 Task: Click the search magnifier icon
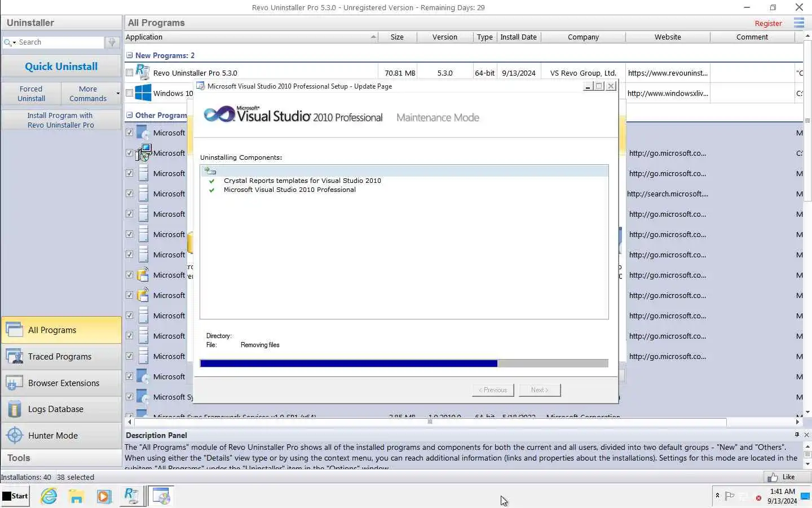(7, 42)
